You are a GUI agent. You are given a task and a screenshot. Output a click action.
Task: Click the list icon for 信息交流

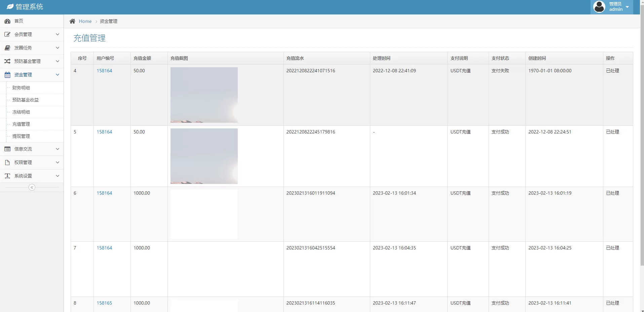7,149
